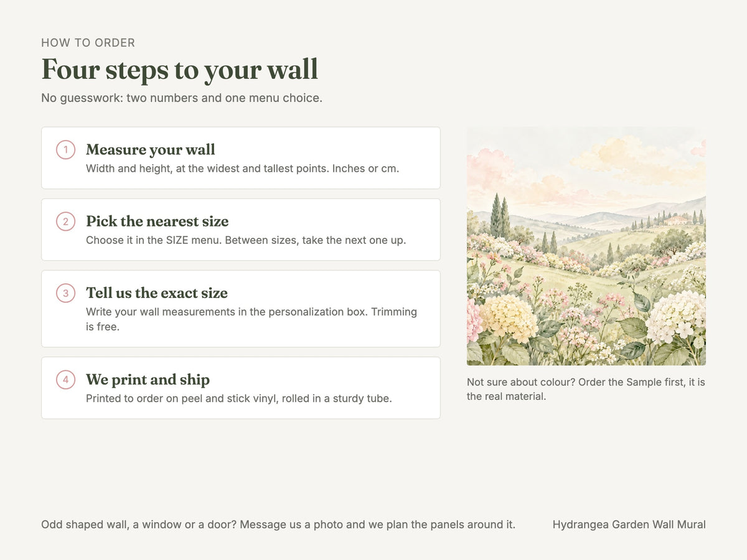Select the "We print and ship" heading
Image resolution: width=747 pixels, height=560 pixels.
(x=148, y=380)
